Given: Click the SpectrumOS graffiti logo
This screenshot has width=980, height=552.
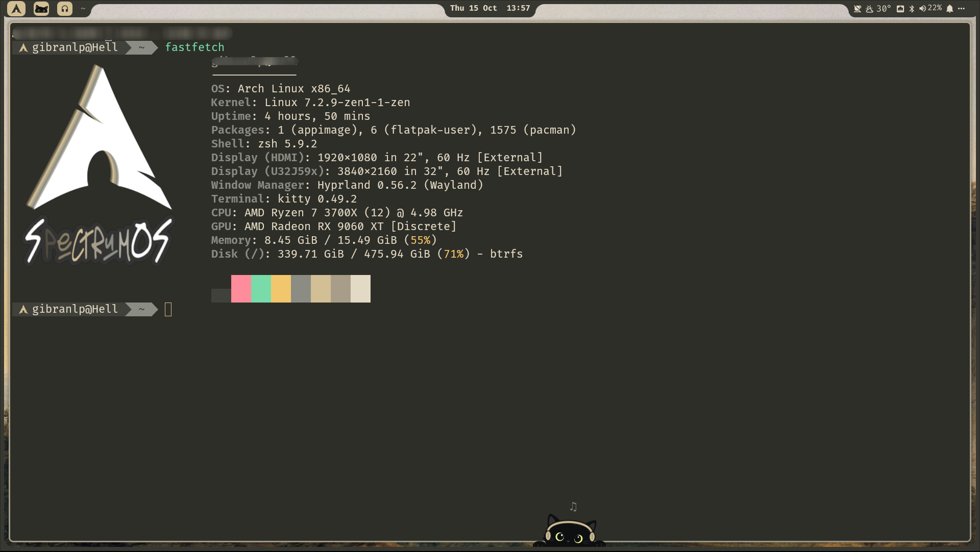Looking at the screenshot, I should pos(98,241).
